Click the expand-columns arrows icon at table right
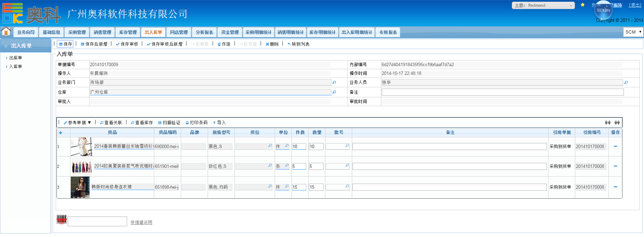This screenshot has height=237, width=644. click(x=617, y=123)
